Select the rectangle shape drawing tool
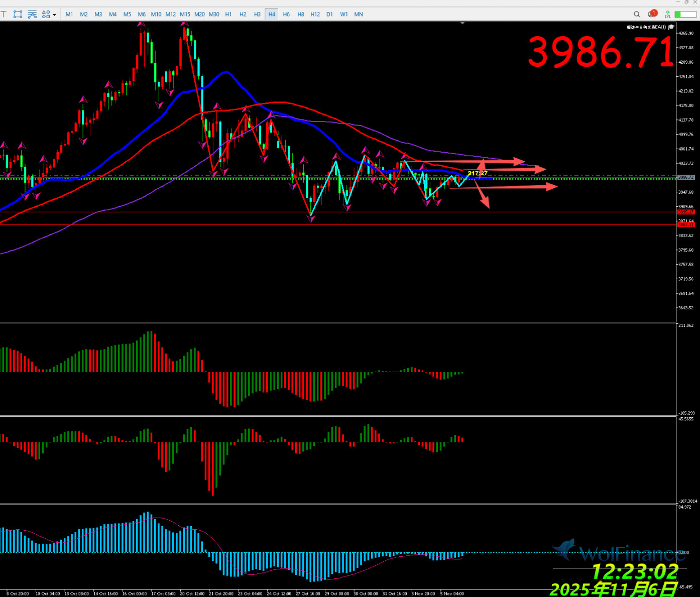Screen dimensions: 700x597 tap(18, 14)
